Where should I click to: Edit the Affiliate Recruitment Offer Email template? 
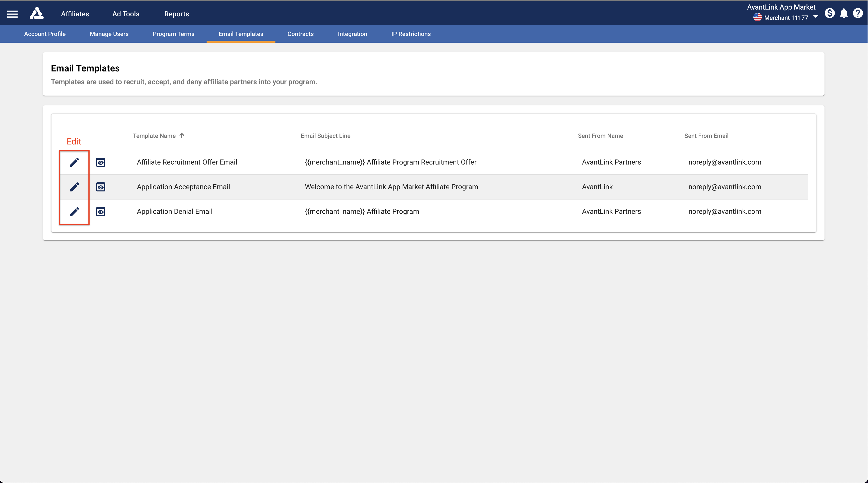point(74,162)
